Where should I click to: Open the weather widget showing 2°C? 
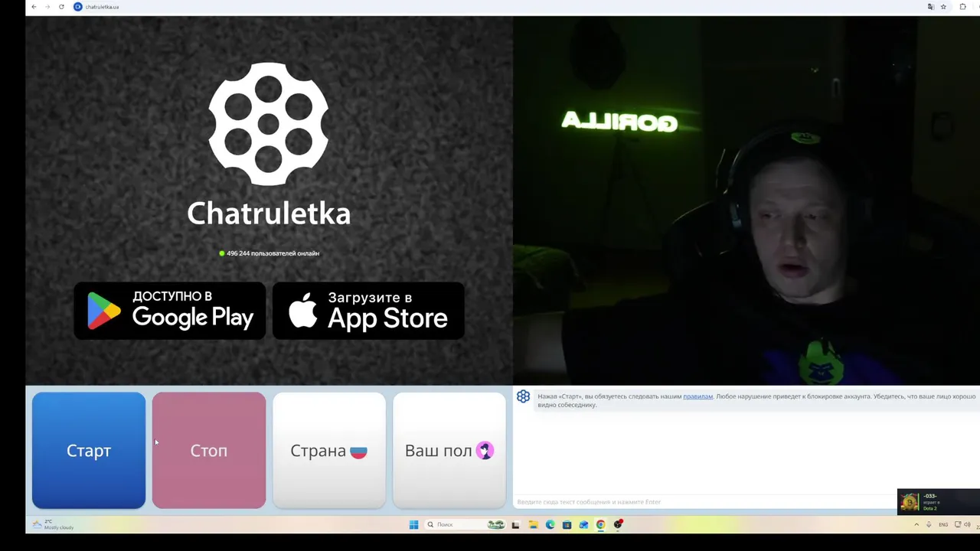click(54, 524)
